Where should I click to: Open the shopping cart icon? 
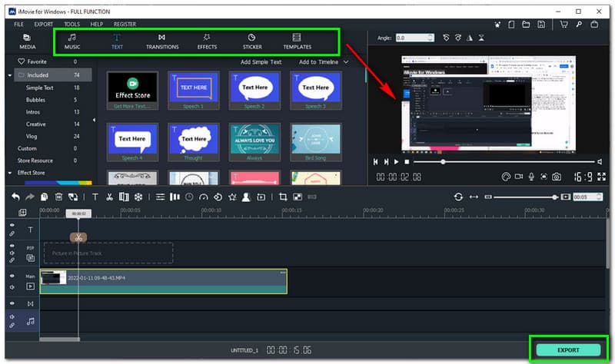(563, 25)
